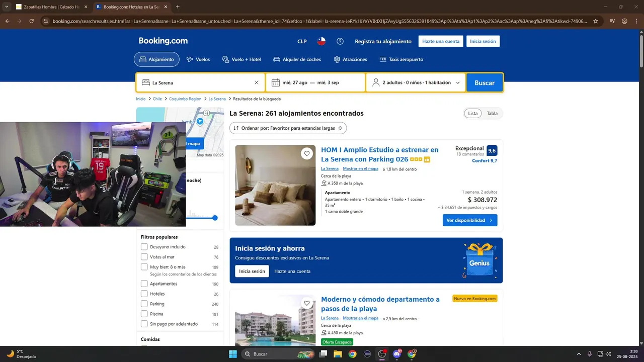This screenshot has width=644, height=362.
Task: Check Apartamentos filter
Action: point(144,284)
